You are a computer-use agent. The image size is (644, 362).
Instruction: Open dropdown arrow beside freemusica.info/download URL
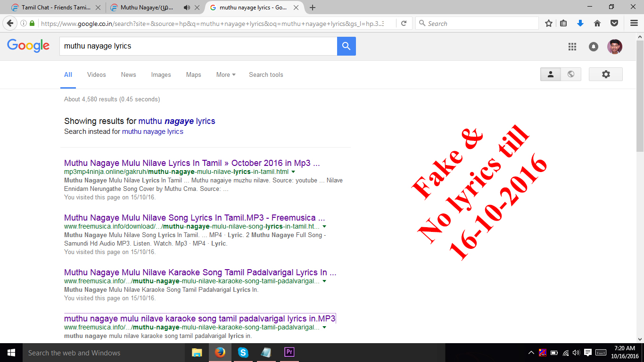coord(324,227)
